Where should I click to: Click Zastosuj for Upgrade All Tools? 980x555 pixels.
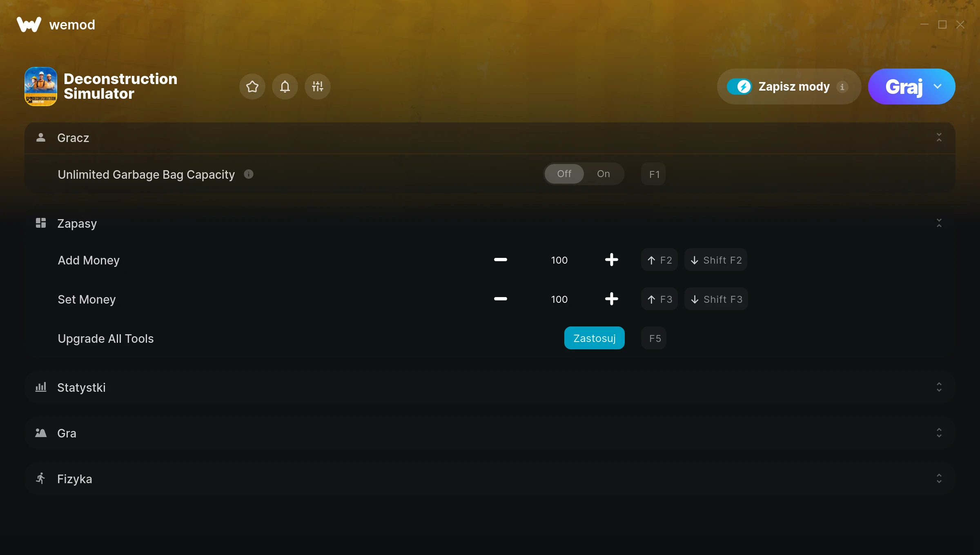(594, 338)
